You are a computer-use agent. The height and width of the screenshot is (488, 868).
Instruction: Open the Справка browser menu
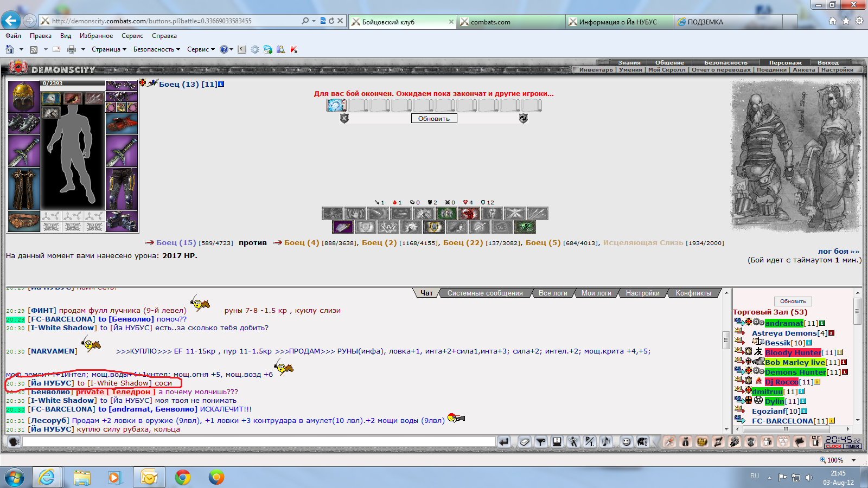[164, 36]
